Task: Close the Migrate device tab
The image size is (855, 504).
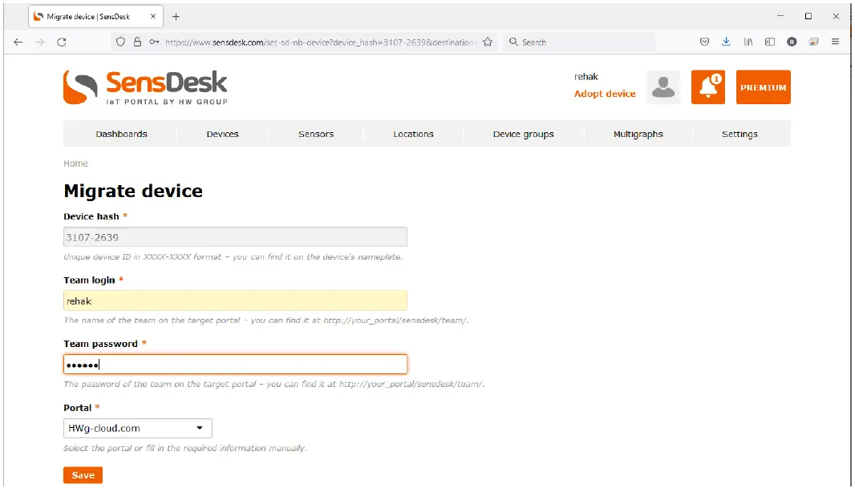Action: click(x=152, y=16)
